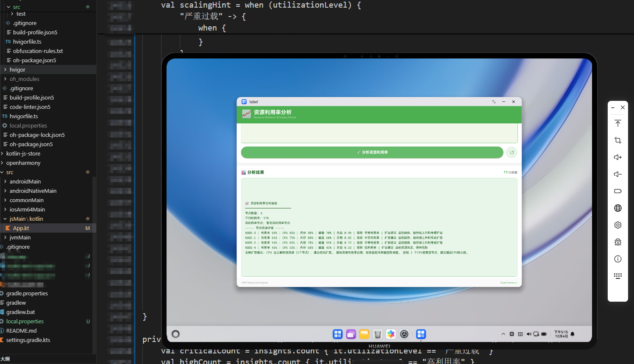Viewport: 634px width, 364px height.
Task: Expand the jvmMain folder
Action: tap(48, 237)
